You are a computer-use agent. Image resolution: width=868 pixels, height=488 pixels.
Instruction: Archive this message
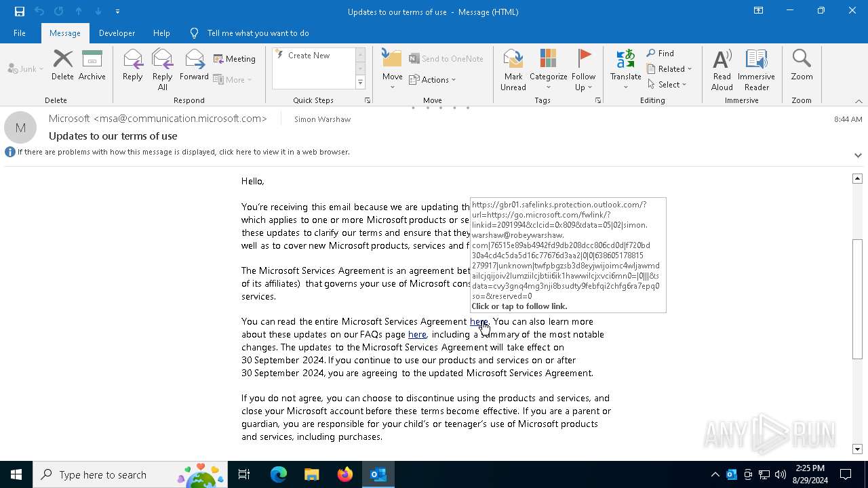tap(92, 66)
